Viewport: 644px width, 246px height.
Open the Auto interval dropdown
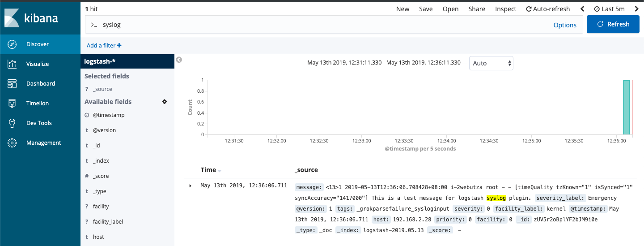(491, 63)
